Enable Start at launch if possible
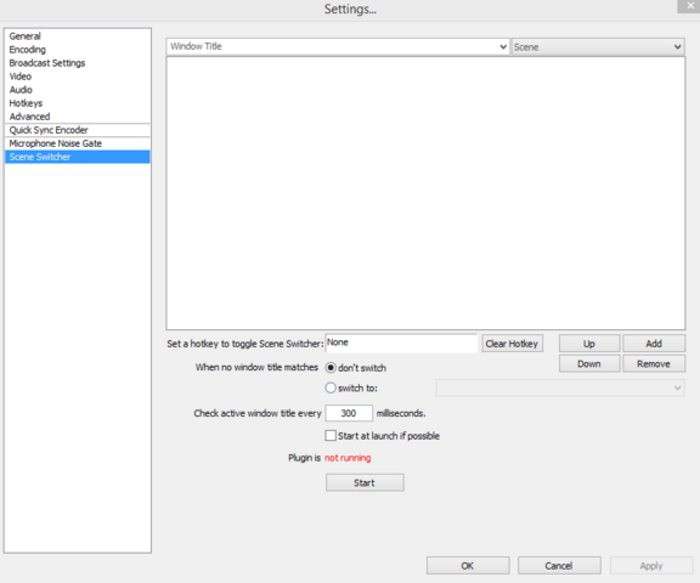This screenshot has width=700, height=583. coord(331,436)
